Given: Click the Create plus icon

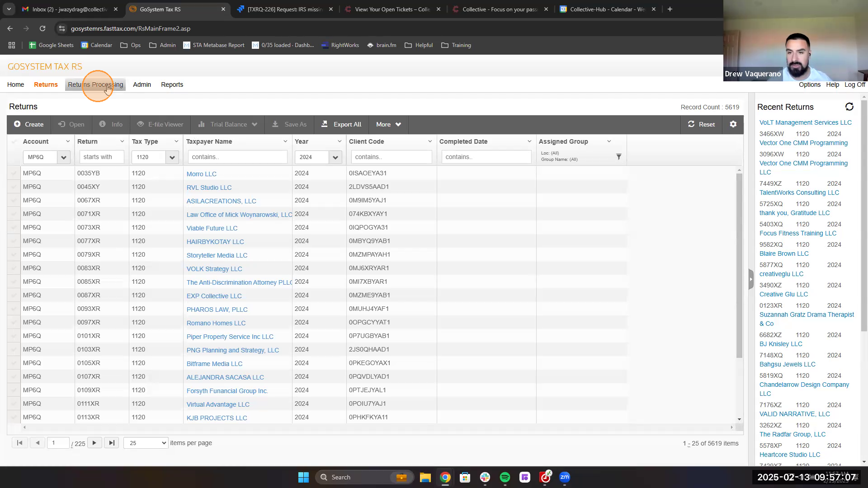Looking at the screenshot, I should (17, 124).
